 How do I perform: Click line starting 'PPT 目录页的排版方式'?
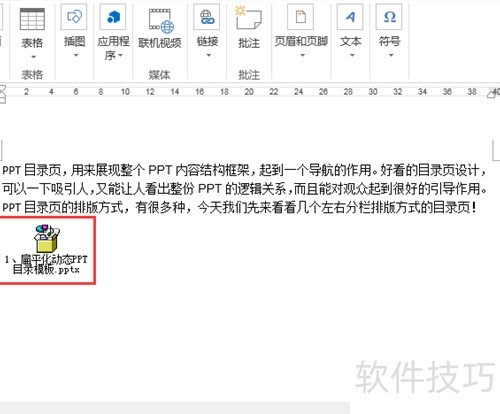tap(239, 207)
